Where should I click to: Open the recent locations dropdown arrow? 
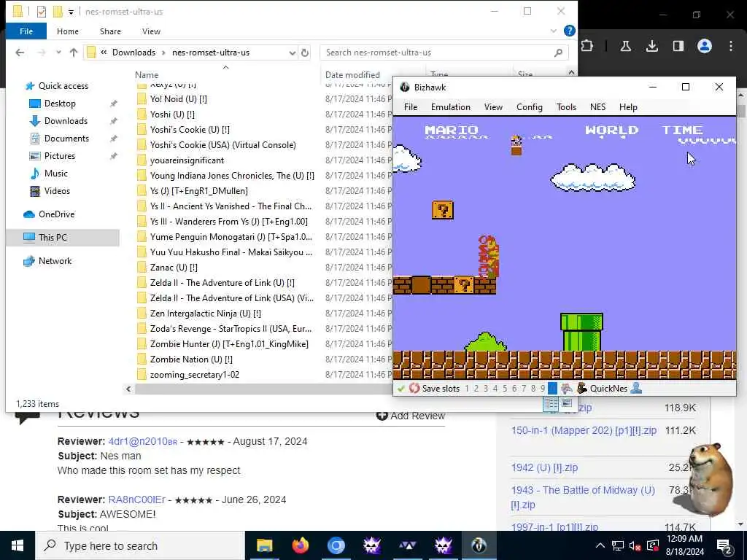(x=58, y=52)
